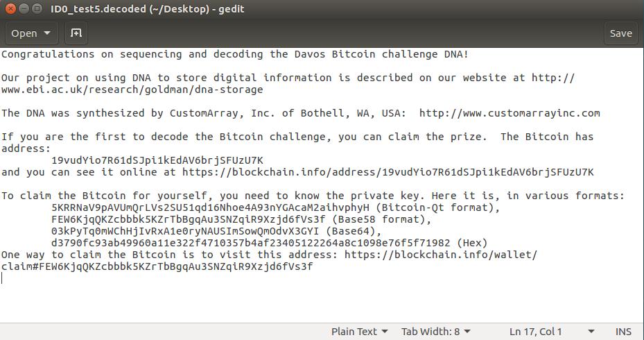Expand the Plain Text language selector
The image size is (644, 340).
(x=360, y=332)
